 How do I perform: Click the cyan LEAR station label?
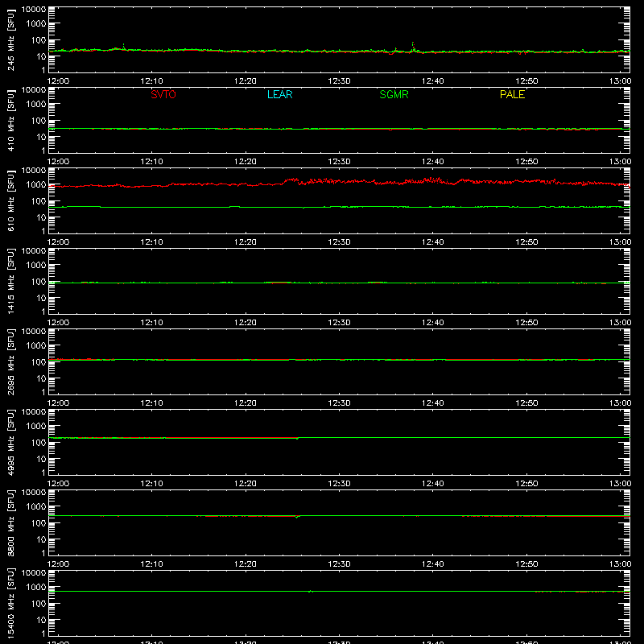(x=279, y=94)
